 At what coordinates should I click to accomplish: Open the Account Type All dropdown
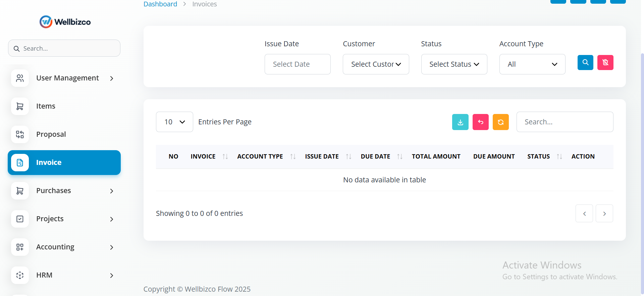pos(532,64)
